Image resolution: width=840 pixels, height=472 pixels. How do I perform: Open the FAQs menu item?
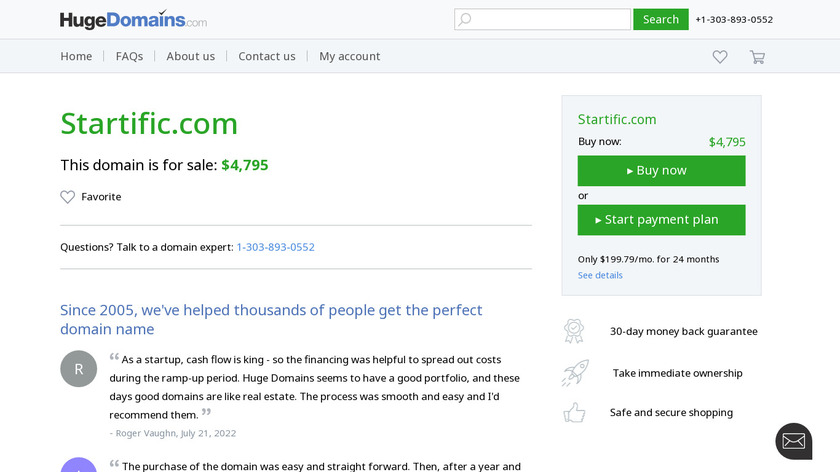pyautogui.click(x=129, y=57)
